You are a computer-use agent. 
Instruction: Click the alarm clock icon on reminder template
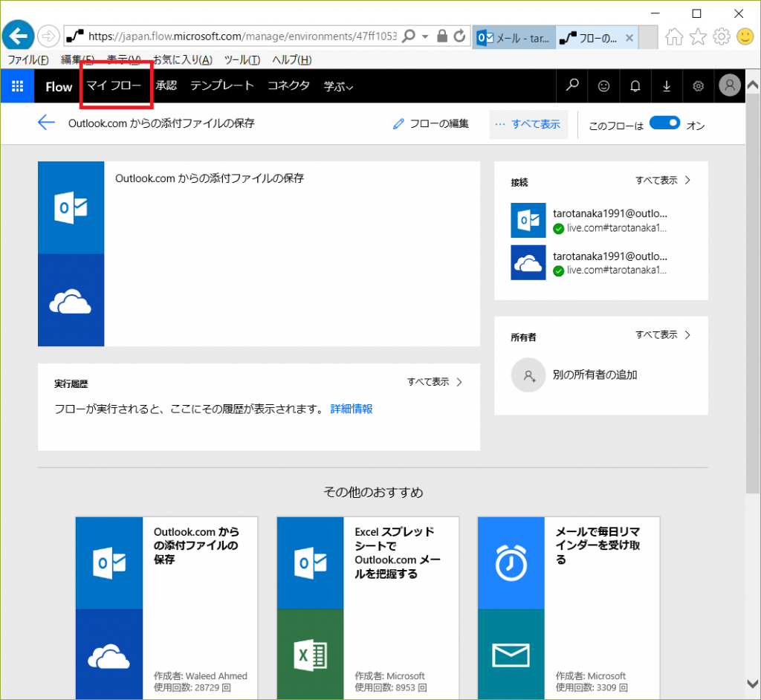511,563
